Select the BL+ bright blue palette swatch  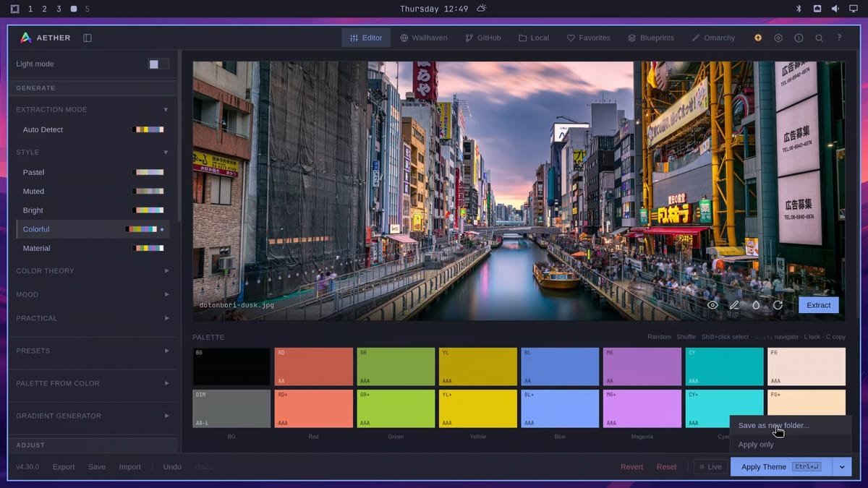[560, 408]
